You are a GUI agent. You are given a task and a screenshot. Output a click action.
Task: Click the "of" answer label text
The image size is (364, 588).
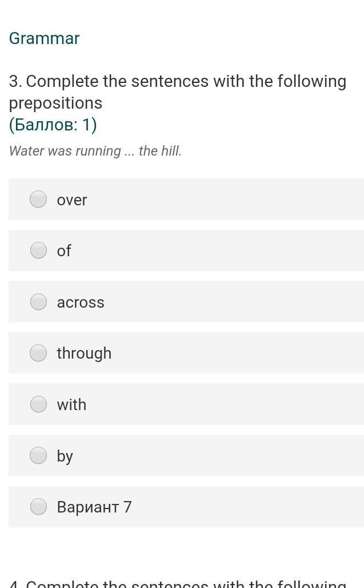coord(64,251)
